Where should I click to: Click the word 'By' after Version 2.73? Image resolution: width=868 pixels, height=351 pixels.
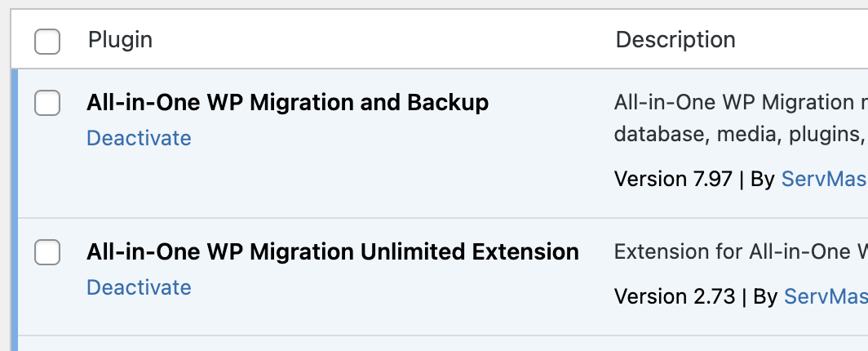pyautogui.click(x=765, y=295)
